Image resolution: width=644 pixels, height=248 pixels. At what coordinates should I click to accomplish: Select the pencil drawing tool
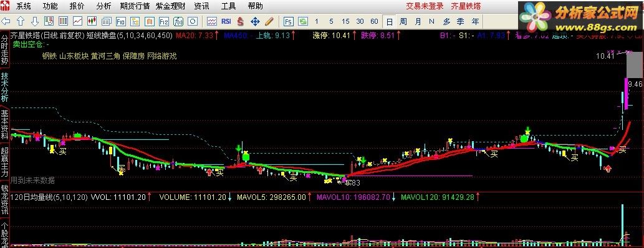(x=269, y=21)
